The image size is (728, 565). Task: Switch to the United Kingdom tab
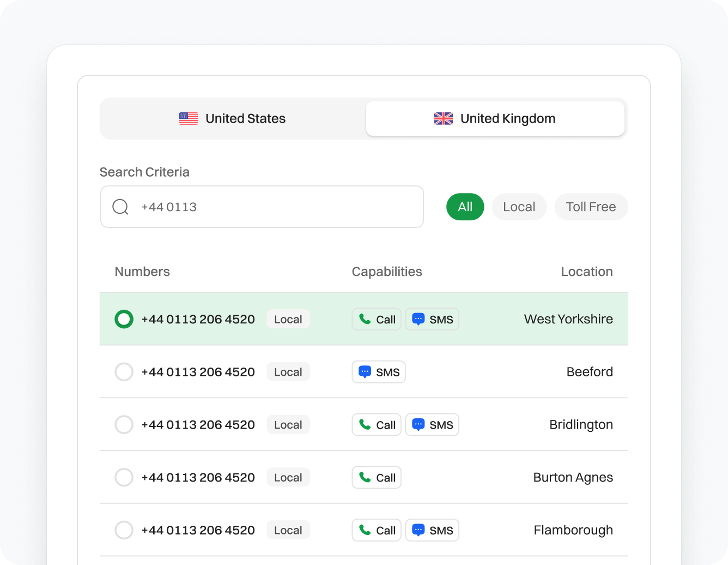[495, 118]
